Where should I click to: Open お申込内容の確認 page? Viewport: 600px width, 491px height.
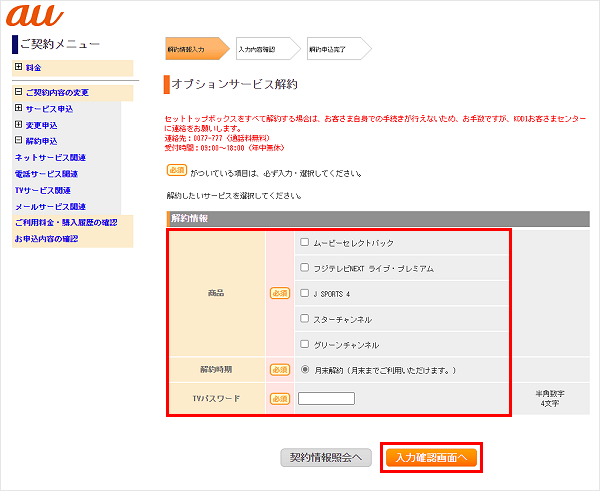[45, 239]
